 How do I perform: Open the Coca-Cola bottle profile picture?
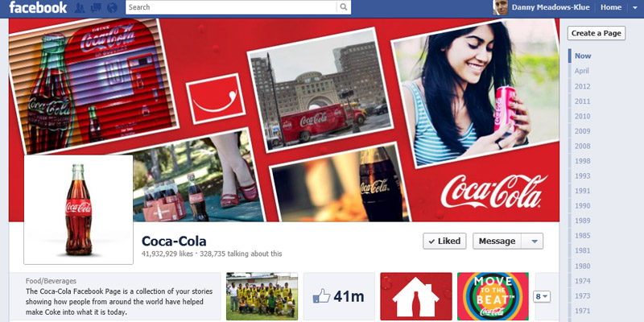[x=78, y=209]
